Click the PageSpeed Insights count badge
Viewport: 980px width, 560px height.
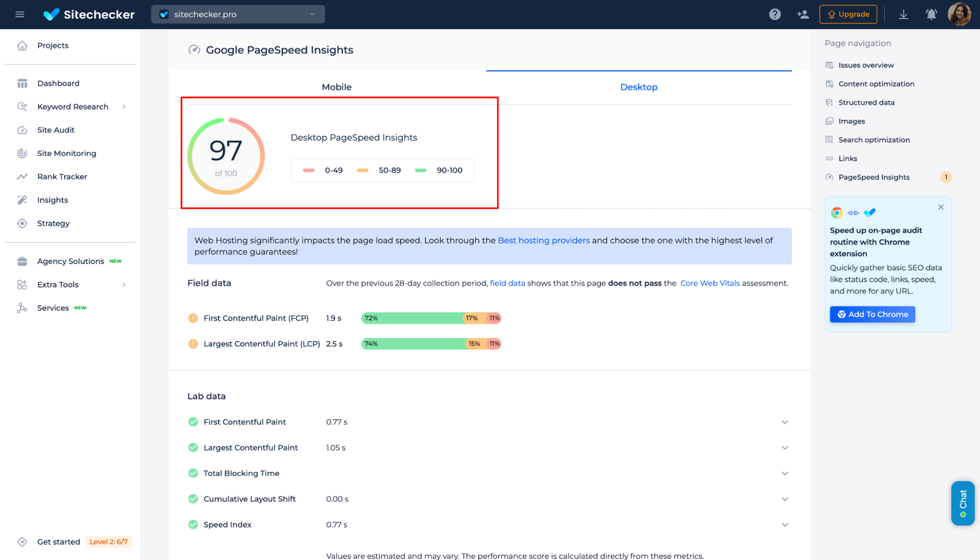(946, 177)
